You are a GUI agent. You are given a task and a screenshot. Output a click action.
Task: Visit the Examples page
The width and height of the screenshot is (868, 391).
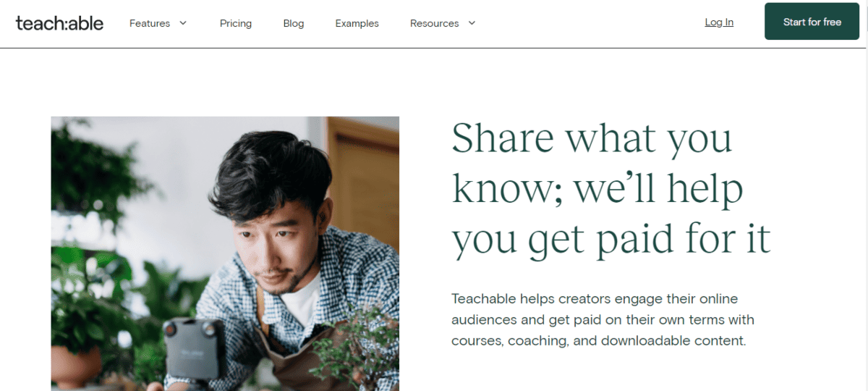point(357,23)
